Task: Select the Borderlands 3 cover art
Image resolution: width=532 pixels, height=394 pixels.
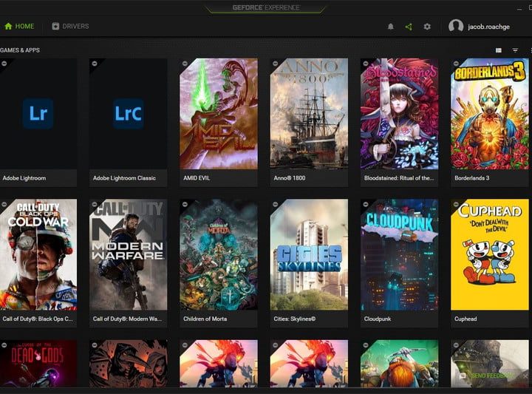Action: coord(490,114)
